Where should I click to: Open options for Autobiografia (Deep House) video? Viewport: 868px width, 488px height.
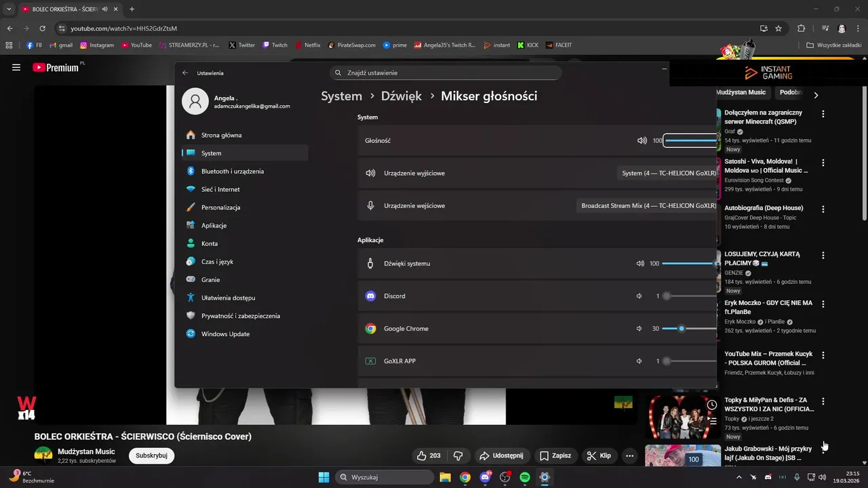pos(823,209)
